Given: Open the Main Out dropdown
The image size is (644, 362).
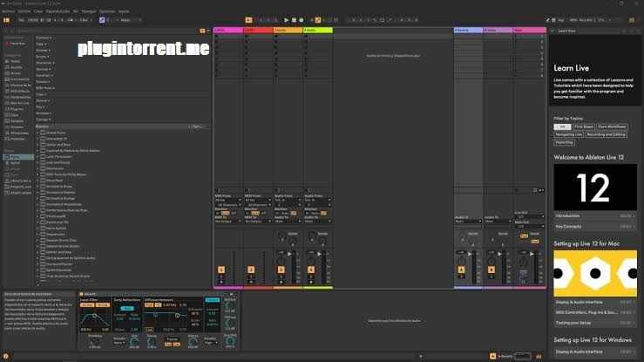Looking at the screenshot, I should (x=530, y=226).
